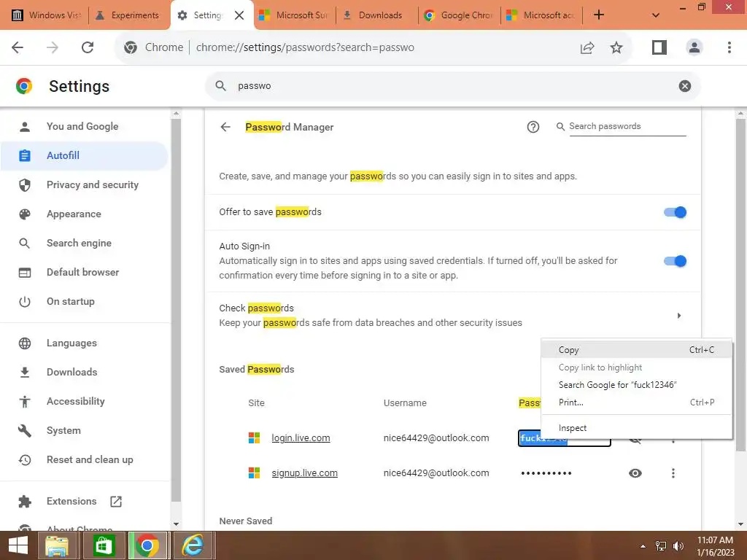Clear the settings search with the X icon
This screenshot has width=747, height=560.
pyautogui.click(x=684, y=86)
